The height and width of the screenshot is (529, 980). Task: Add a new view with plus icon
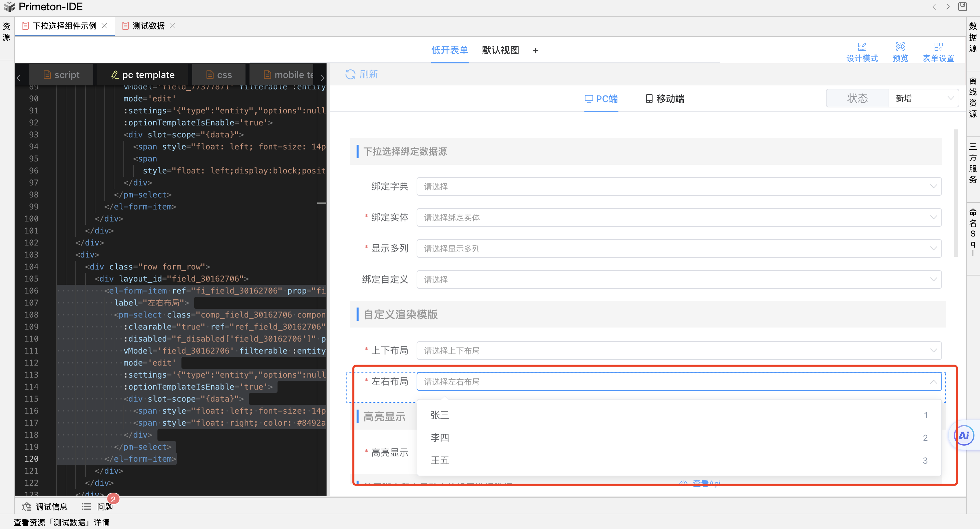pos(535,51)
